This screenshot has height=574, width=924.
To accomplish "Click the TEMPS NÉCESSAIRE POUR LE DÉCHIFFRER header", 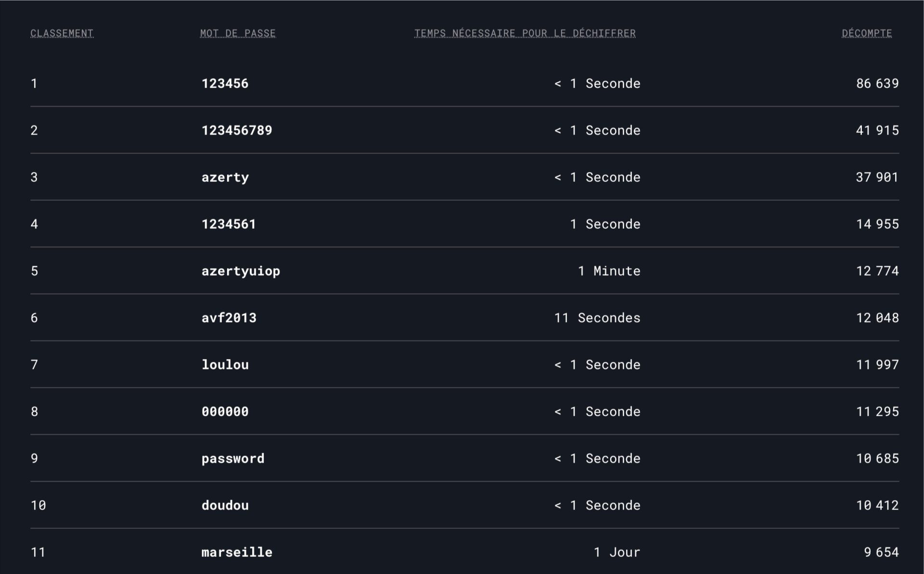I will tap(525, 33).
